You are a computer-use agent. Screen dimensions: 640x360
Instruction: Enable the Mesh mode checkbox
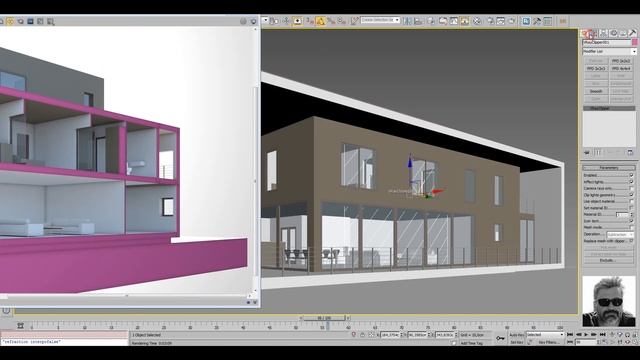(x=631, y=227)
